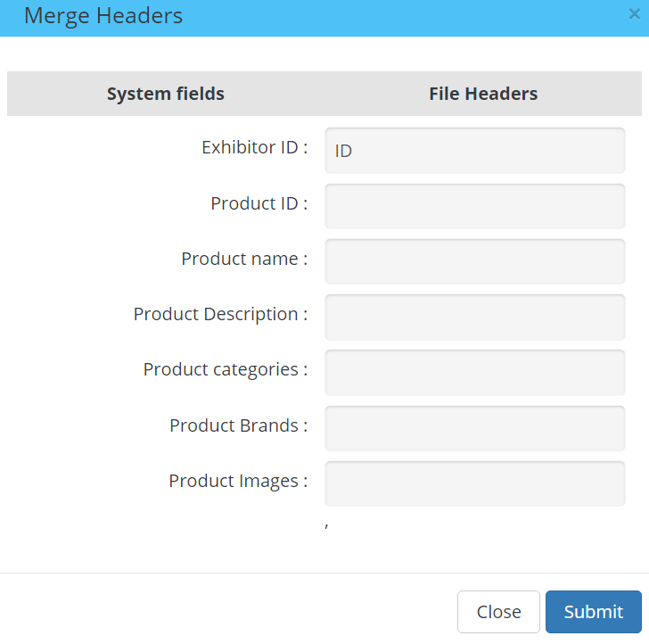Click the Exhibitor ID label
Viewport: 649px width, 644px height.
pyautogui.click(x=254, y=147)
